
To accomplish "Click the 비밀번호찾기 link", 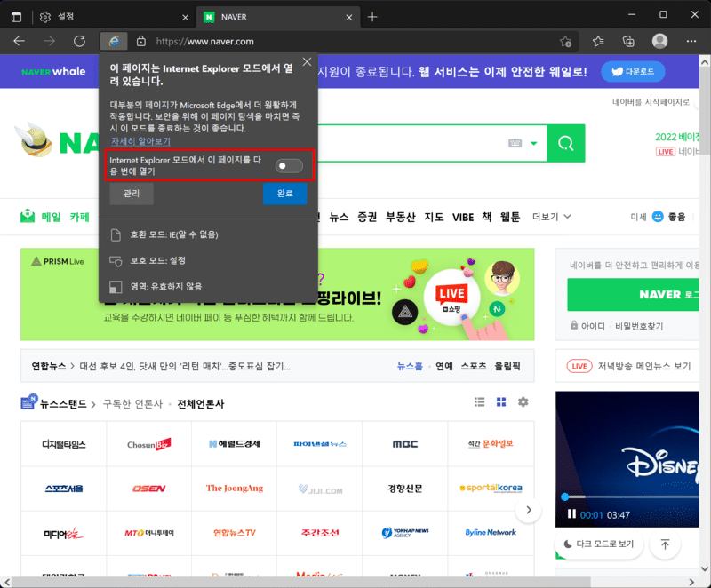I will click(639, 326).
